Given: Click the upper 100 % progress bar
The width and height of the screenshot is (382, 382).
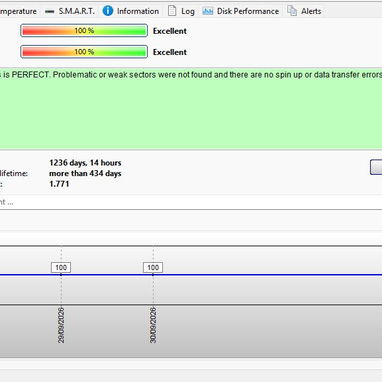Looking at the screenshot, I should [84, 31].
